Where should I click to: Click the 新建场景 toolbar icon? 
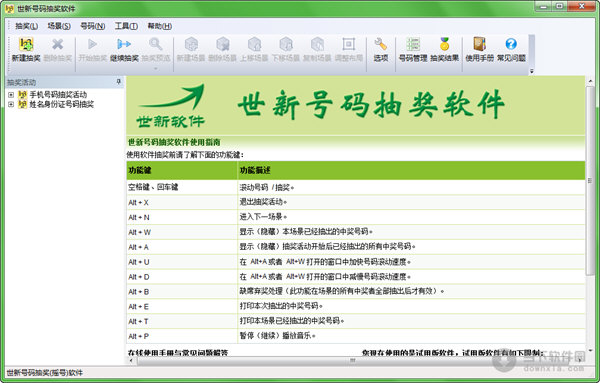pyautogui.click(x=191, y=44)
